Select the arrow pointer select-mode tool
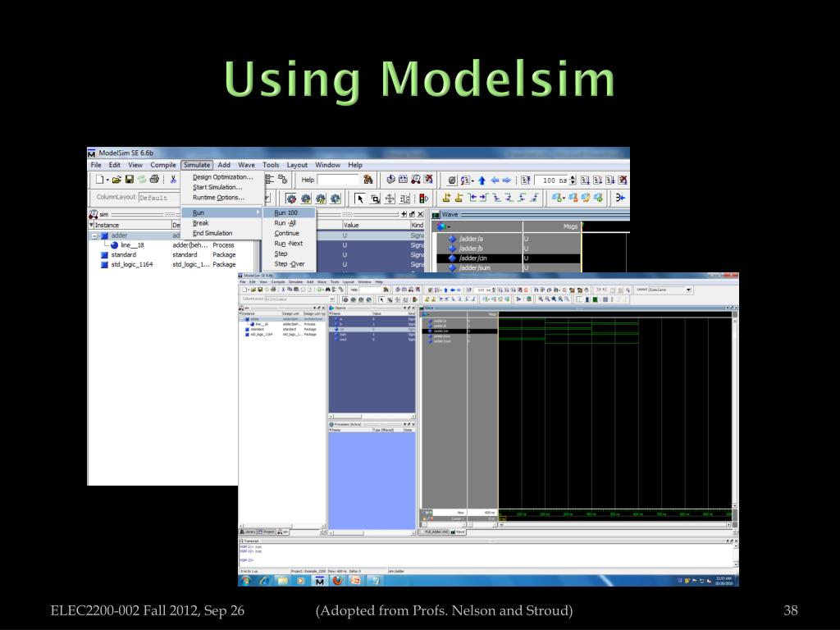Screen dimensions: 840x630 click(x=360, y=199)
